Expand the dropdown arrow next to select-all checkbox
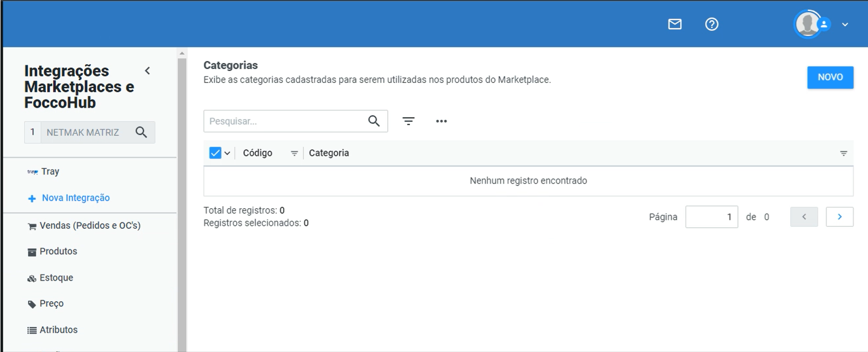This screenshot has width=868, height=352. (227, 153)
